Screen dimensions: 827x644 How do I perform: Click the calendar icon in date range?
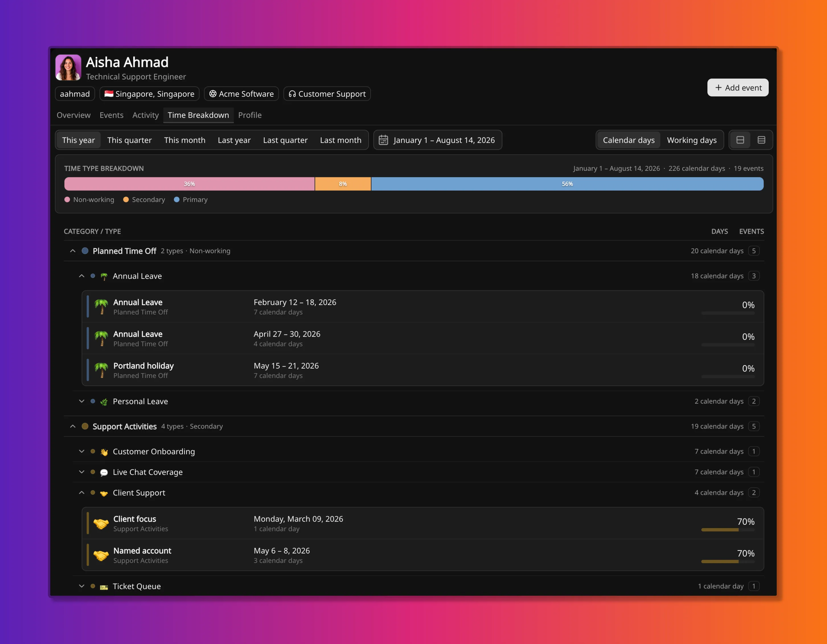[x=383, y=140]
